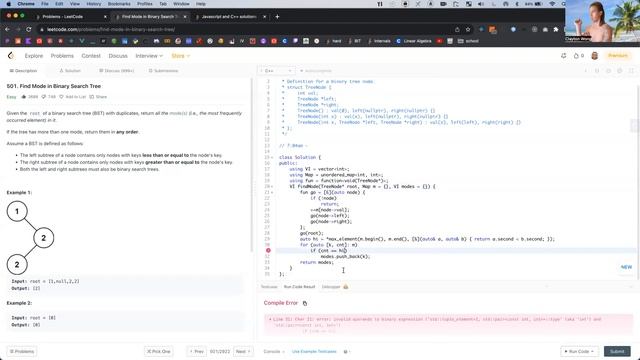Click Add to List heart icon
The height and width of the screenshot is (360, 640).
[62, 97]
